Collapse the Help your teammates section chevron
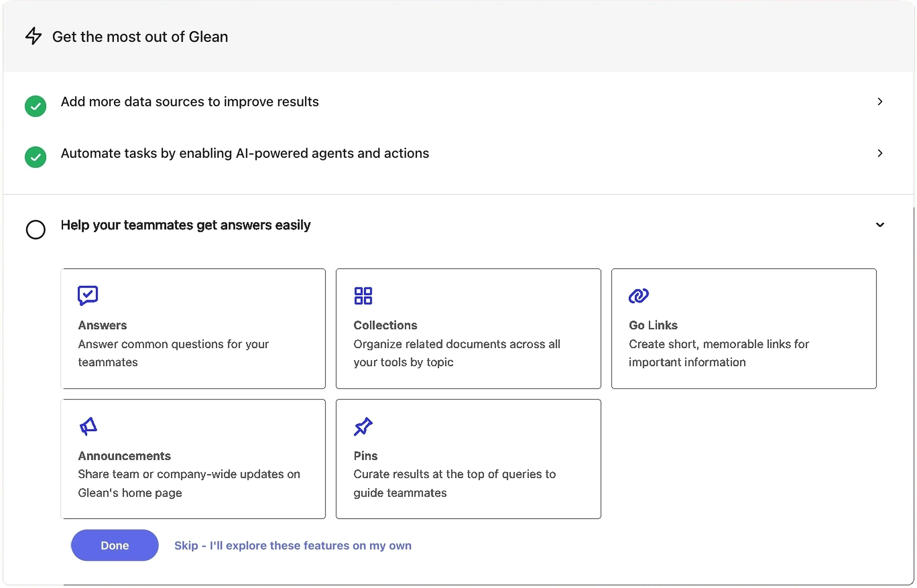This screenshot has width=917, height=588. coord(880,225)
